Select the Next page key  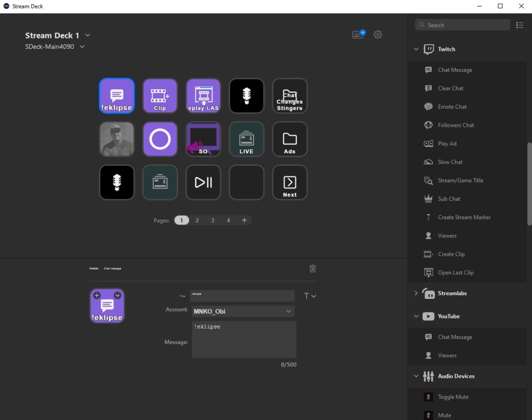[289, 182]
